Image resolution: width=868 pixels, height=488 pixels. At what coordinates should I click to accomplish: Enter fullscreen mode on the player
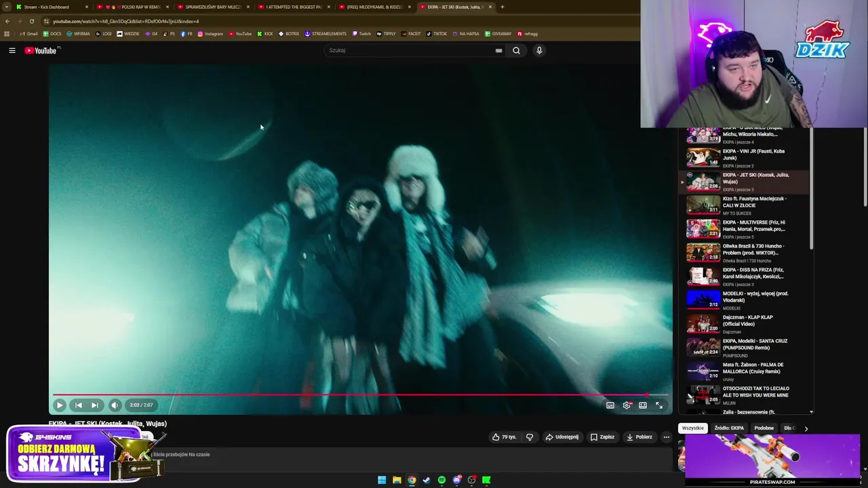659,405
